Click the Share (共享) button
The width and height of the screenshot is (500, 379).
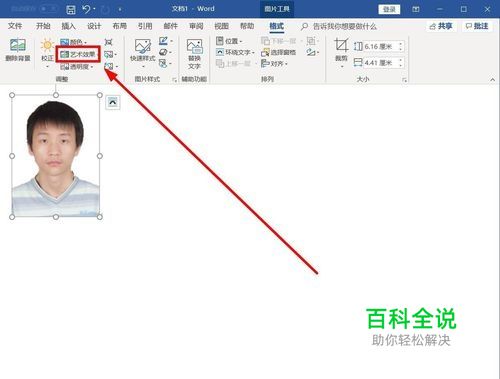[x=441, y=26]
